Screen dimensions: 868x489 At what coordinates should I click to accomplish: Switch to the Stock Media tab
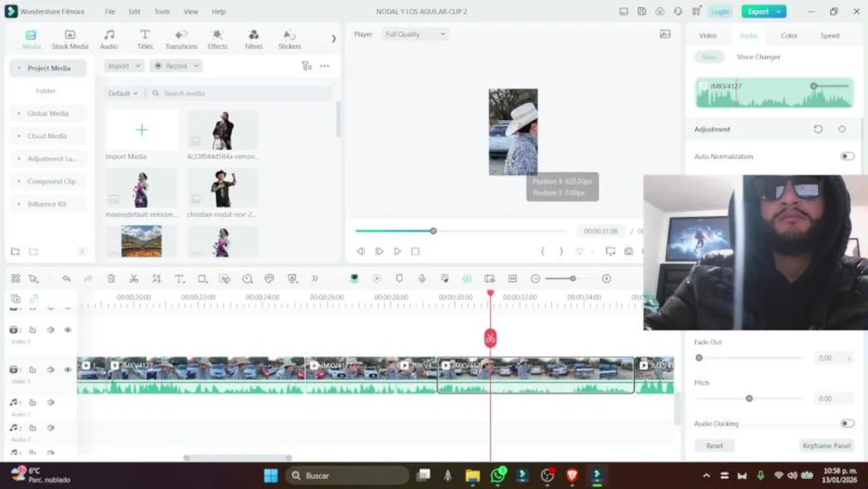[70, 39]
